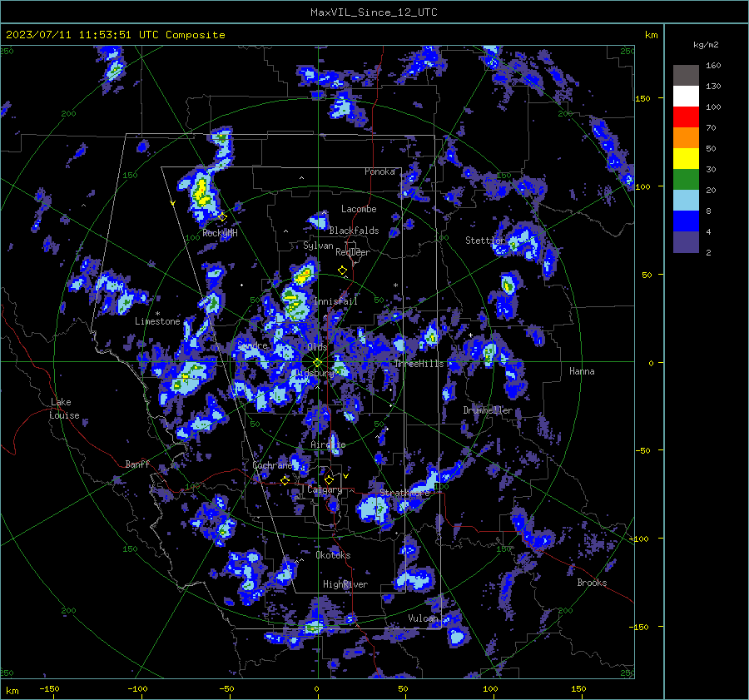This screenshot has height=700, width=749.
Task: Click the Cochrane town label
Action: click(x=272, y=465)
